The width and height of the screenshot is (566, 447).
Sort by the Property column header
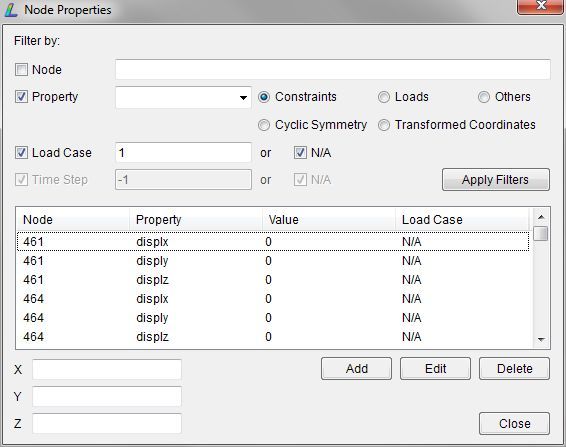[x=196, y=220]
